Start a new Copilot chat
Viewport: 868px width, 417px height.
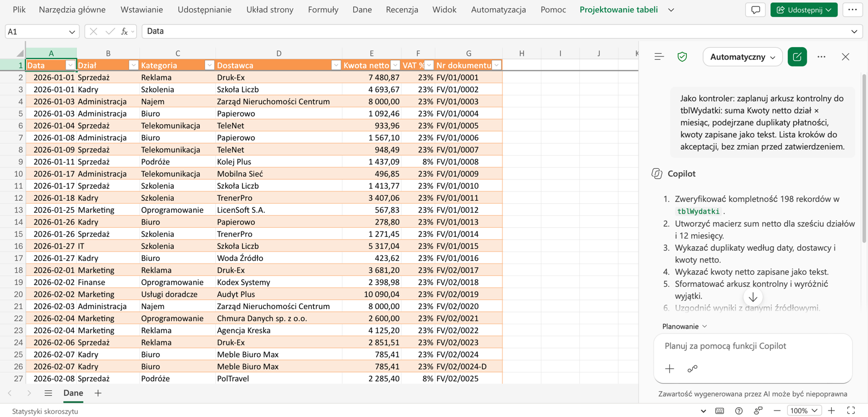point(797,56)
